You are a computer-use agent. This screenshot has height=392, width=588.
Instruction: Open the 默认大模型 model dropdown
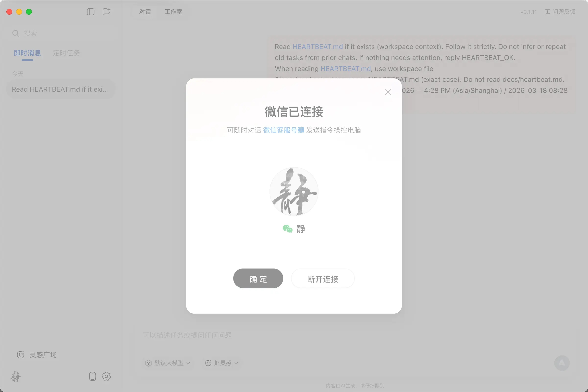[x=168, y=363]
